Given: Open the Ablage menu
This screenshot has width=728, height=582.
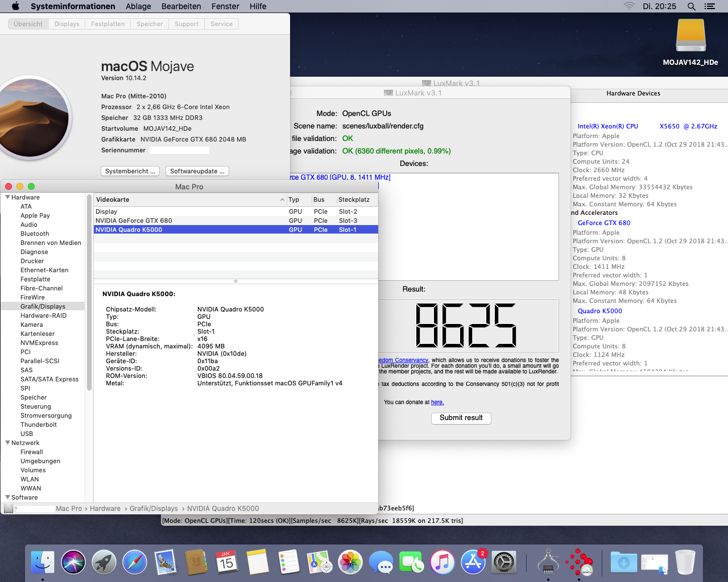Looking at the screenshot, I should tap(138, 6).
